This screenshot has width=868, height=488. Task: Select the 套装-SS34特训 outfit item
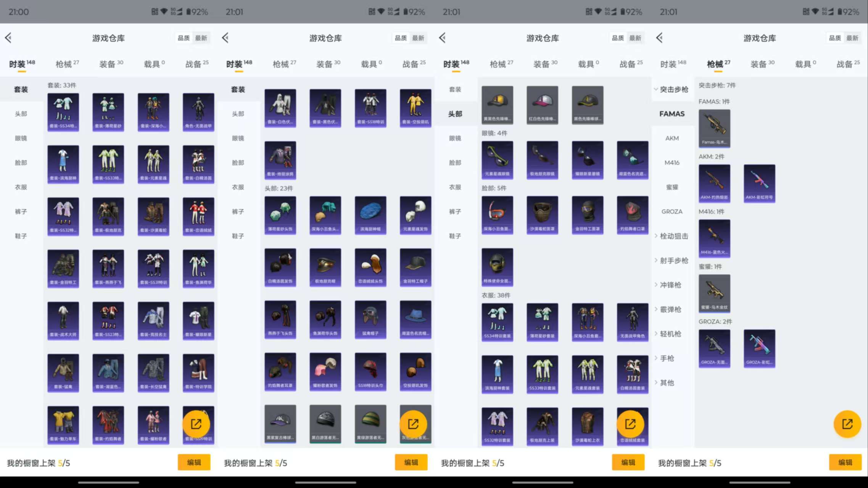[x=63, y=112]
